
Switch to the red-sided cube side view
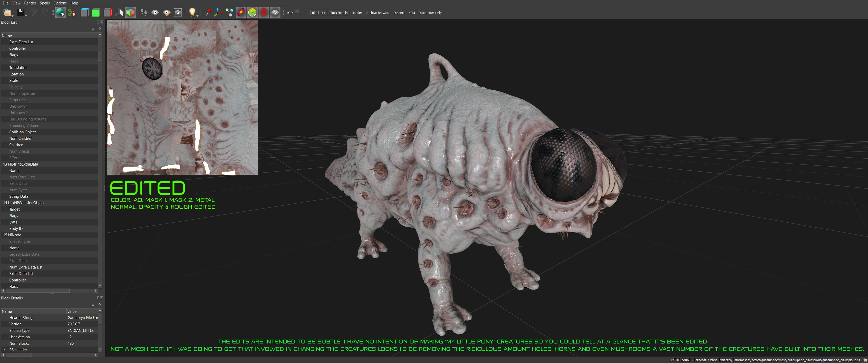point(107,12)
